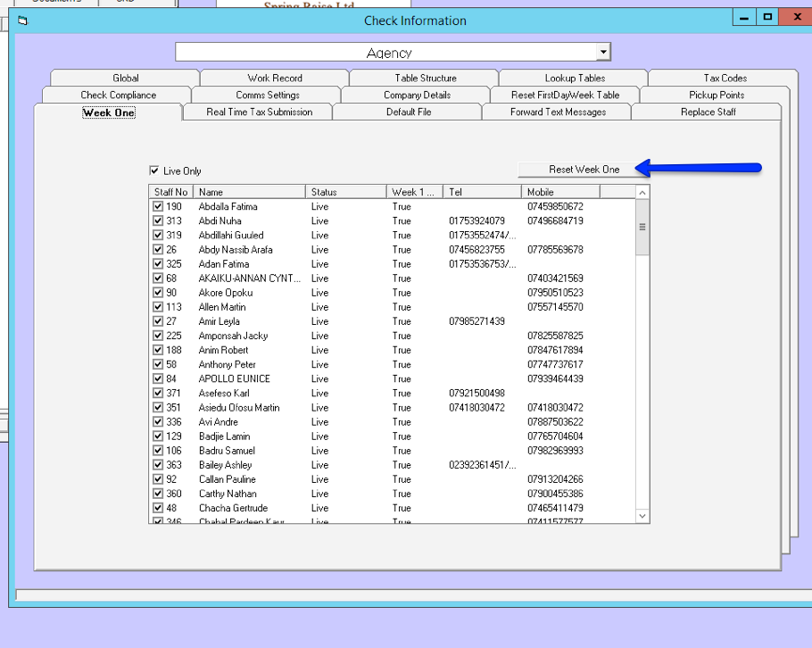Maximize the Check Information window
812x648 pixels.
pos(768,17)
